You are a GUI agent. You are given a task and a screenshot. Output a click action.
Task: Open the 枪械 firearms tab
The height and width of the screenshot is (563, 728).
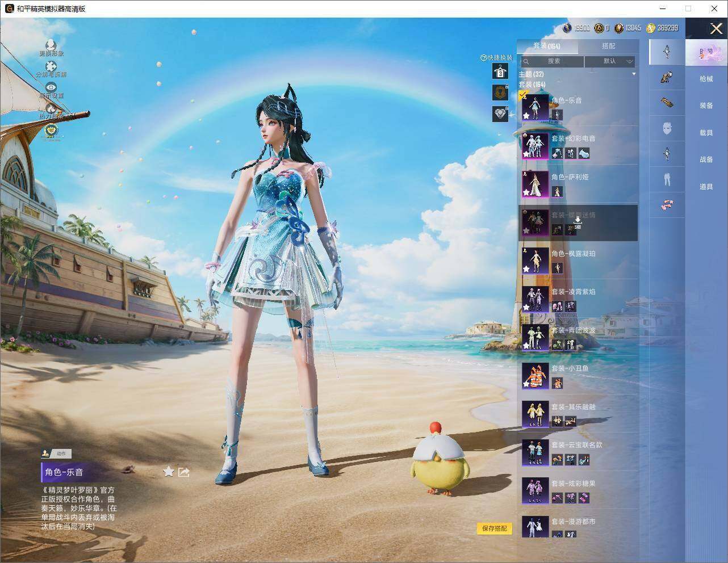click(x=706, y=79)
